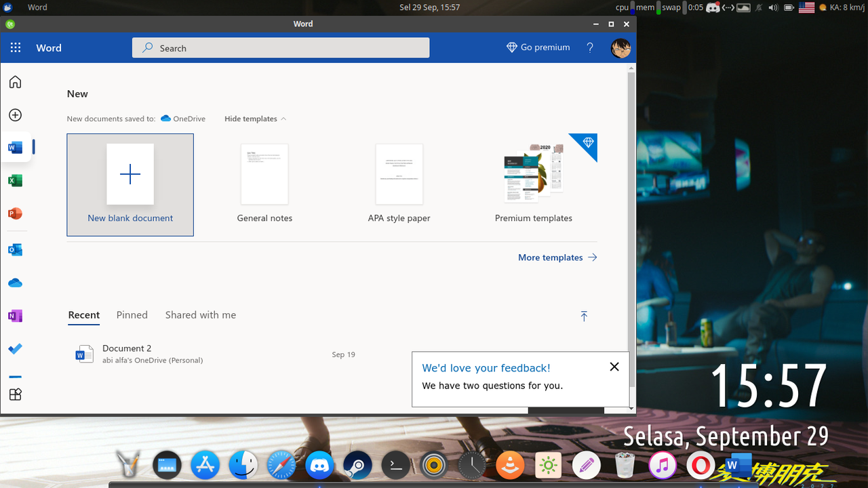
Task: Click the upload document arrow icon
Action: coord(584,316)
